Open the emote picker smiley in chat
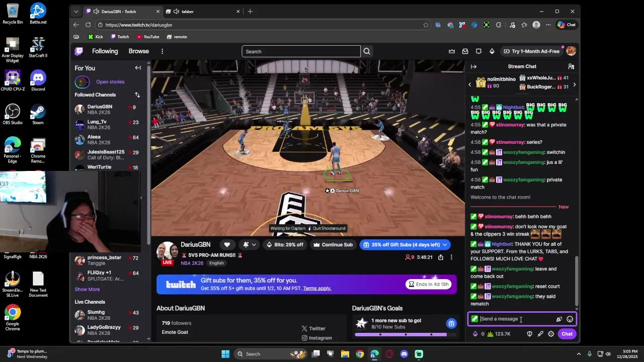This screenshot has height=362, width=644. point(570,319)
